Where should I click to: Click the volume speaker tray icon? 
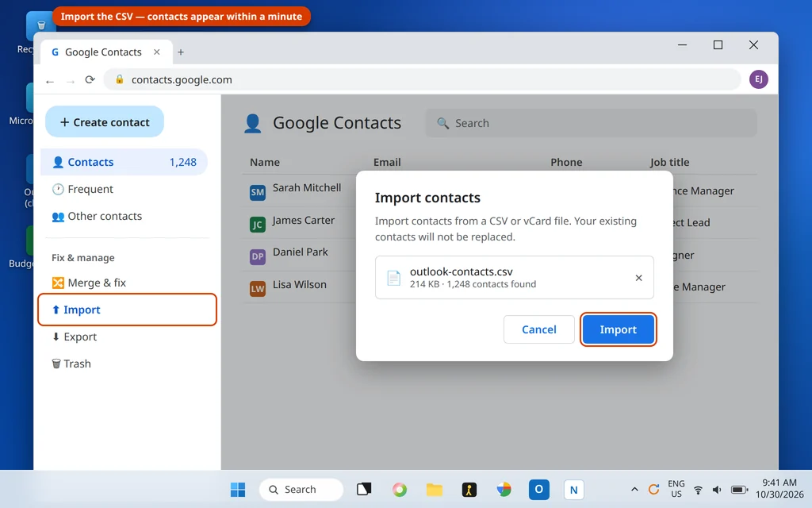717,489
